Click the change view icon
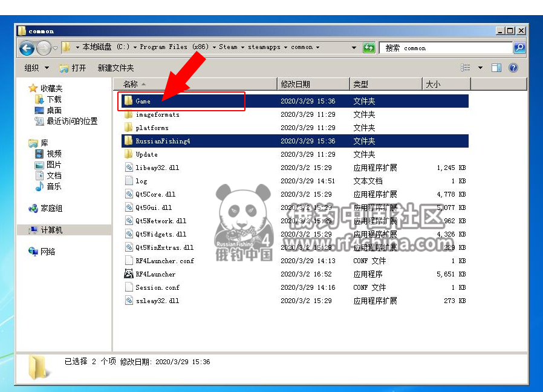 tap(466, 68)
